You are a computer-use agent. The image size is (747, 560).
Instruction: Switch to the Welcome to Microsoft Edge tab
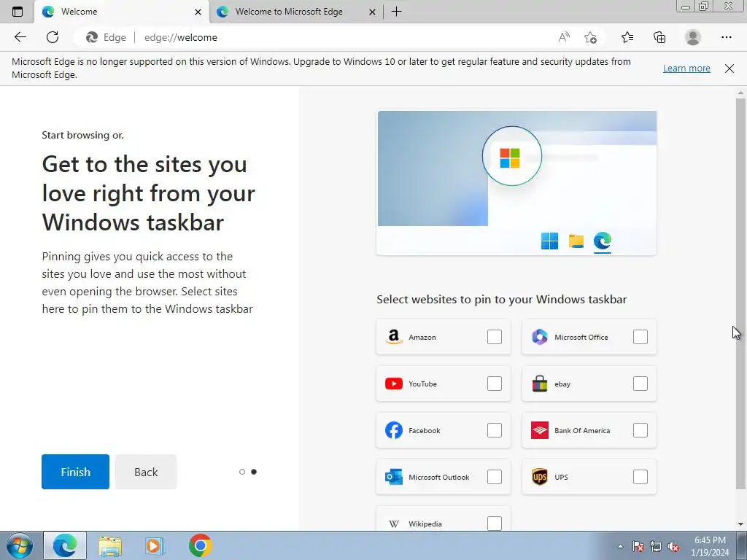coord(296,12)
